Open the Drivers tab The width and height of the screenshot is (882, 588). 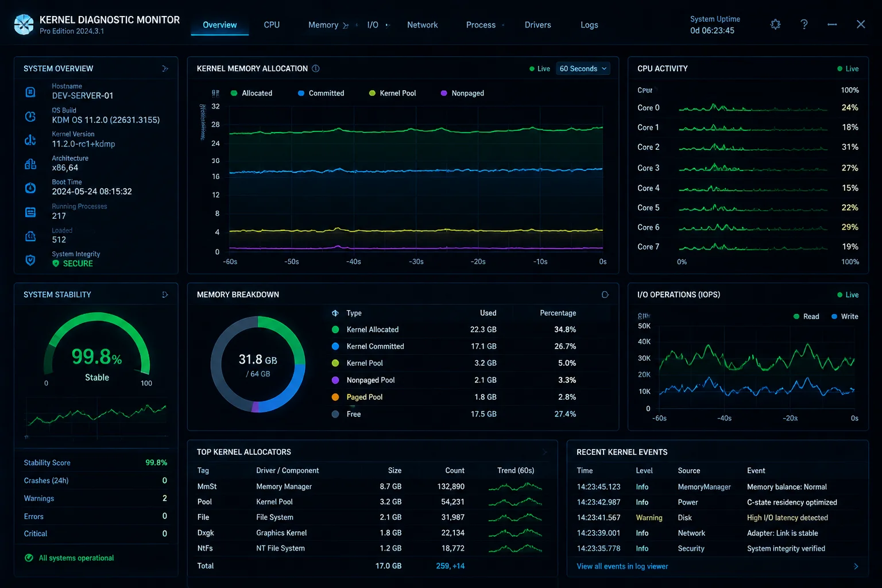pyautogui.click(x=538, y=25)
